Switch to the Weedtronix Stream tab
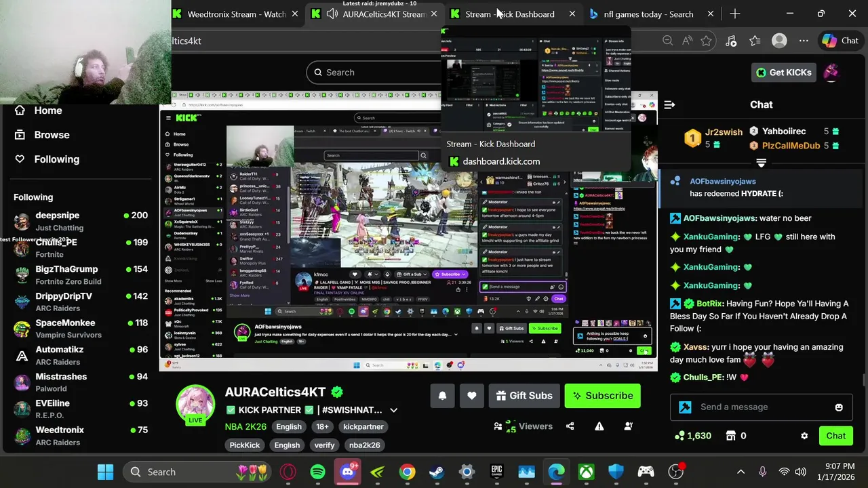Image resolution: width=868 pixels, height=488 pixels. [236, 14]
